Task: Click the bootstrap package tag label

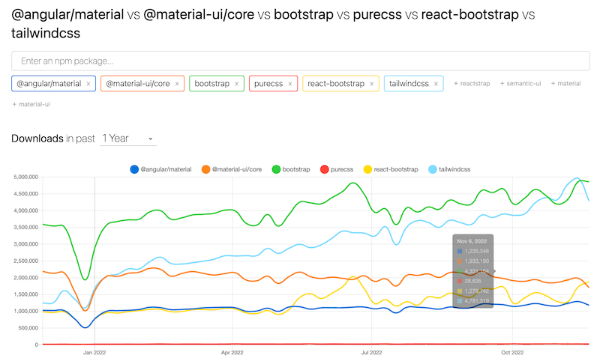Action: (x=212, y=84)
